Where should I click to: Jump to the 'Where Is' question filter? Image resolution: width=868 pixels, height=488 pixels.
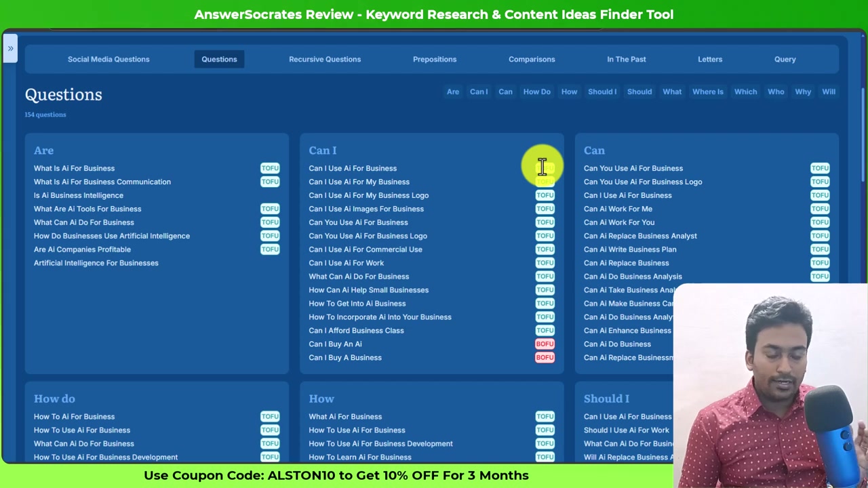[708, 91]
